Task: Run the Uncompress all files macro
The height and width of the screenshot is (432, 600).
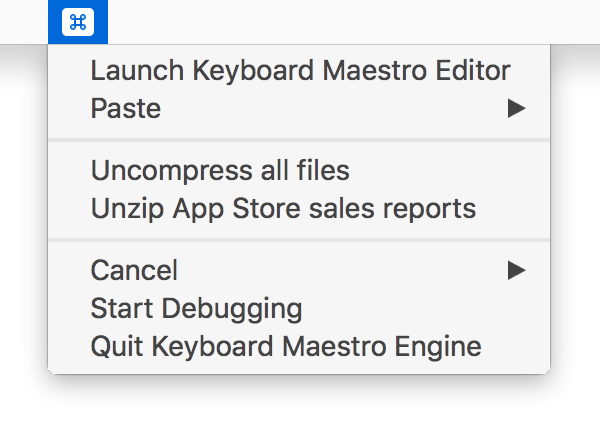Action: click(x=299, y=170)
